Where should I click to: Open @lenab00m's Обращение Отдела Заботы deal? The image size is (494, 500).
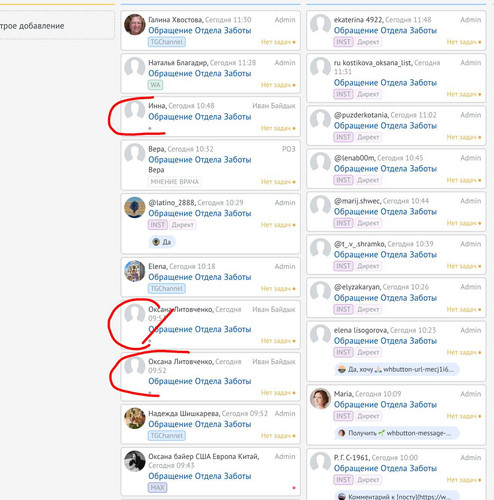(385, 169)
